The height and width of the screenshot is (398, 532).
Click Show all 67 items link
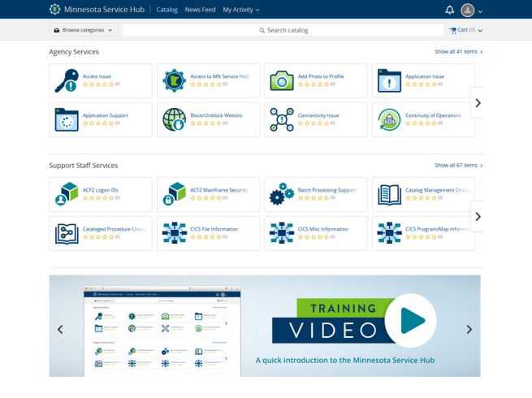coord(459,165)
